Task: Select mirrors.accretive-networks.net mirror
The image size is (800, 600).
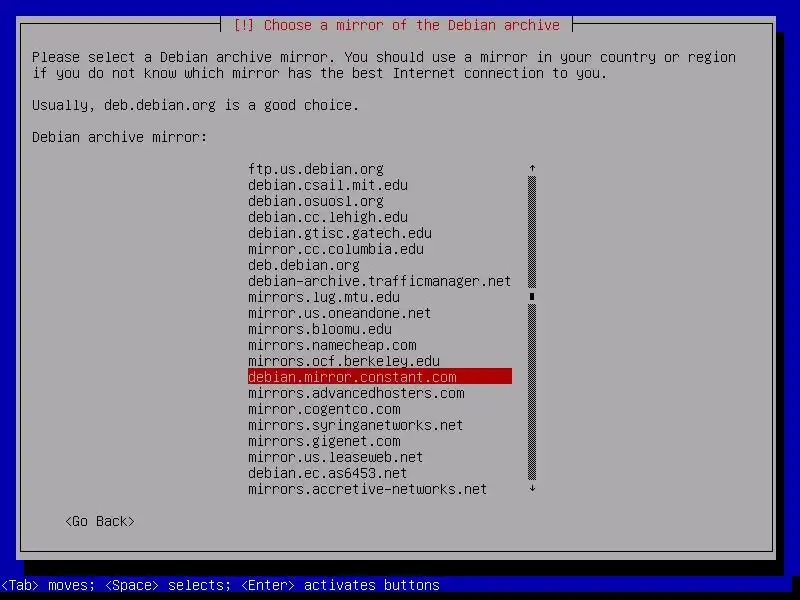Action: [367, 489]
